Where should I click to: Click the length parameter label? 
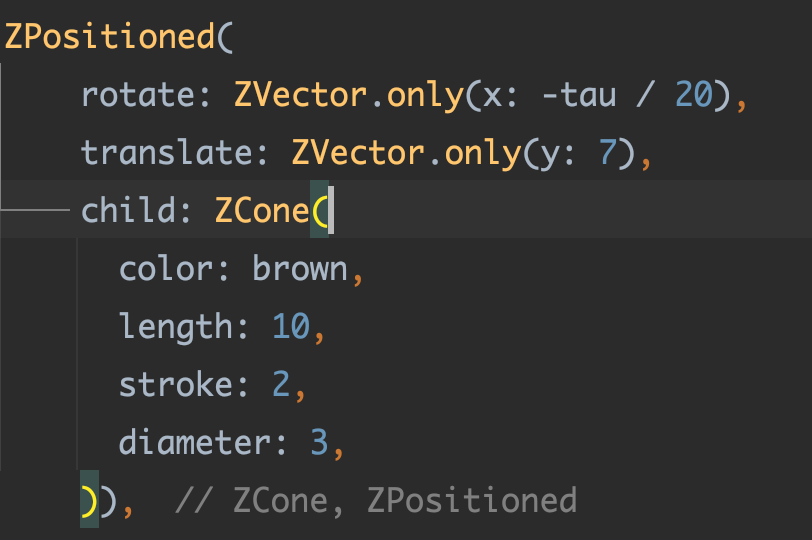tap(176, 327)
